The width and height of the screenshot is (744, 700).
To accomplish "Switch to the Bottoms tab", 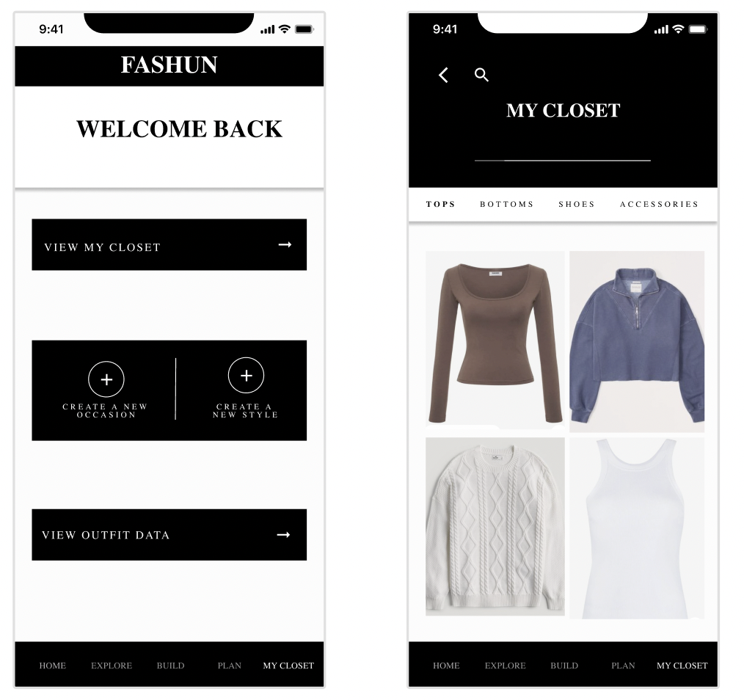I will (507, 204).
